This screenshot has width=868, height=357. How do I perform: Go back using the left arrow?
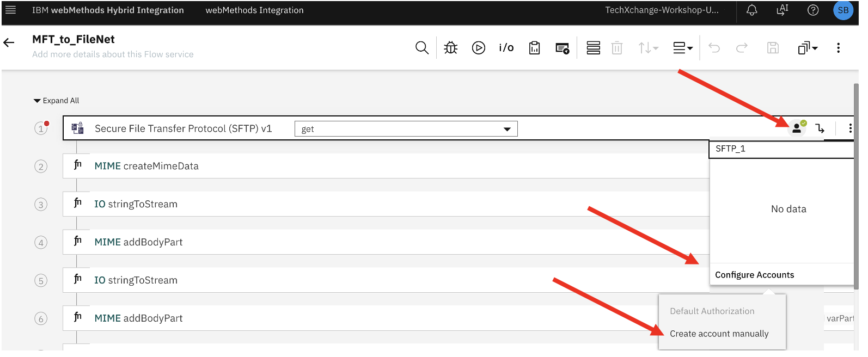pyautogui.click(x=9, y=42)
